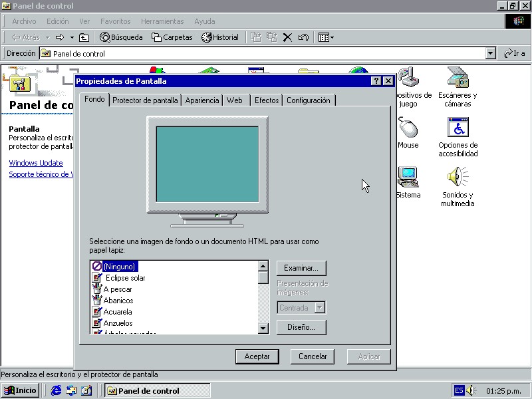
Task: Click the Delete X toolbar icon
Action: pyautogui.click(x=287, y=37)
